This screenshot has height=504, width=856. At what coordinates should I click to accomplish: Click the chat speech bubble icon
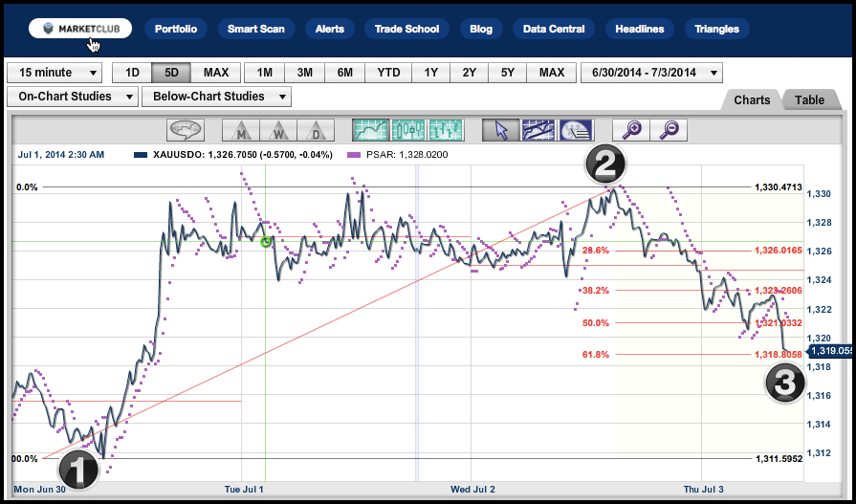click(186, 130)
